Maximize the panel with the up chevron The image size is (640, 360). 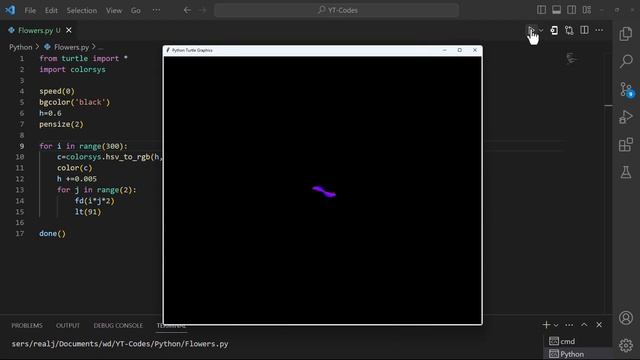click(x=584, y=325)
